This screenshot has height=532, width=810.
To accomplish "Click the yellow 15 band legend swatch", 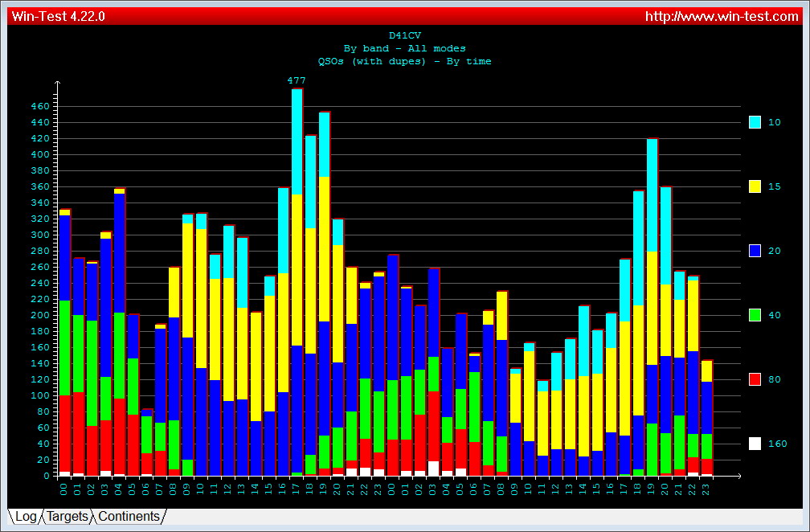I will point(755,186).
